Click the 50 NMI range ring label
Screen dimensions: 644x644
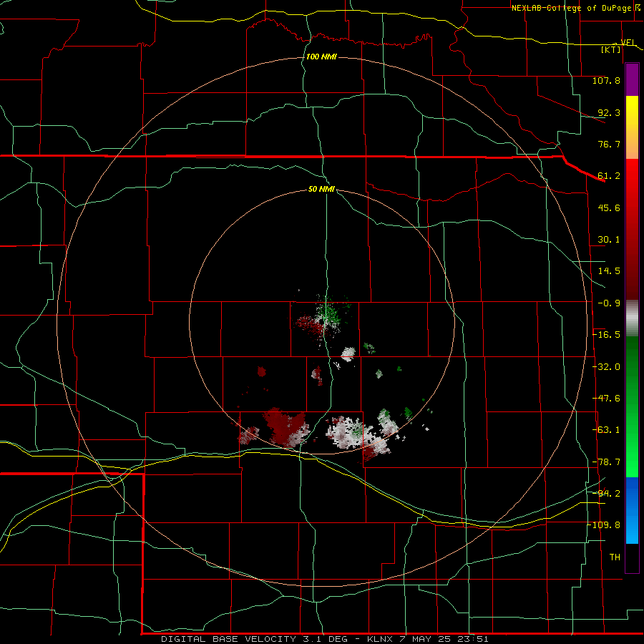click(321, 189)
